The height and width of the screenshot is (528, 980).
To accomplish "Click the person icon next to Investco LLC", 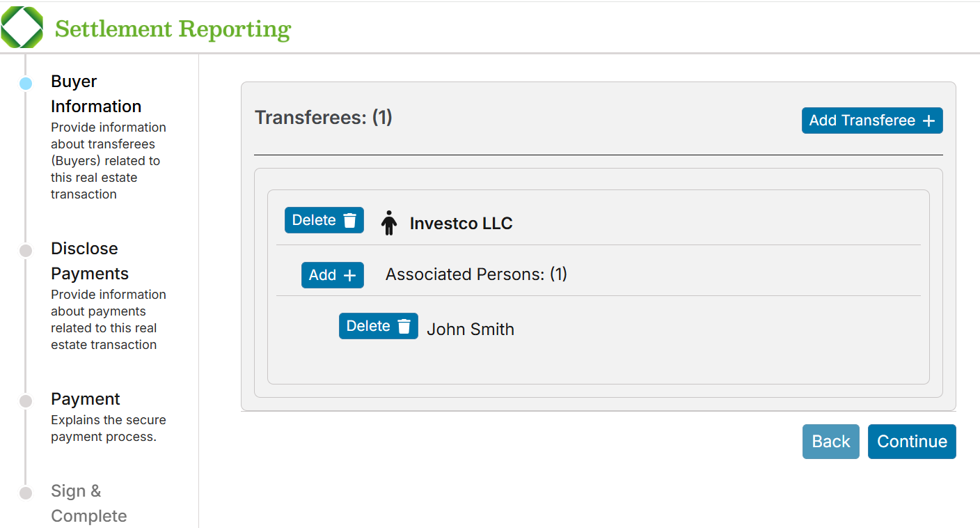I will (389, 224).
